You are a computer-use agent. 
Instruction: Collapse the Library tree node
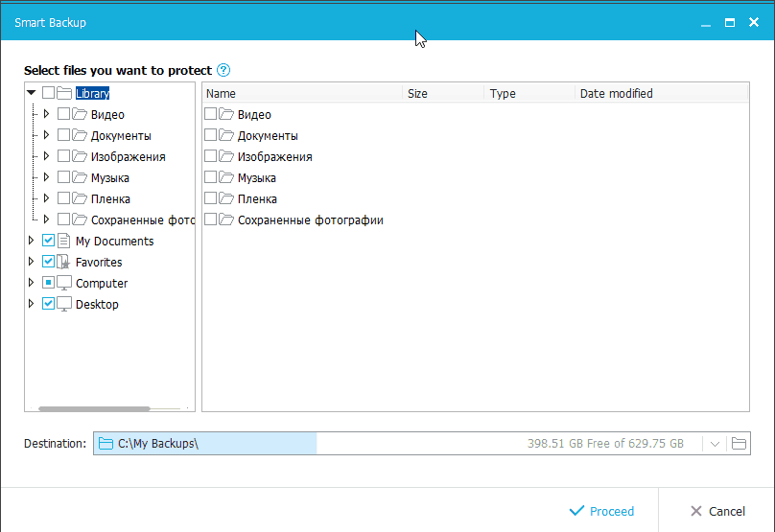click(x=32, y=93)
